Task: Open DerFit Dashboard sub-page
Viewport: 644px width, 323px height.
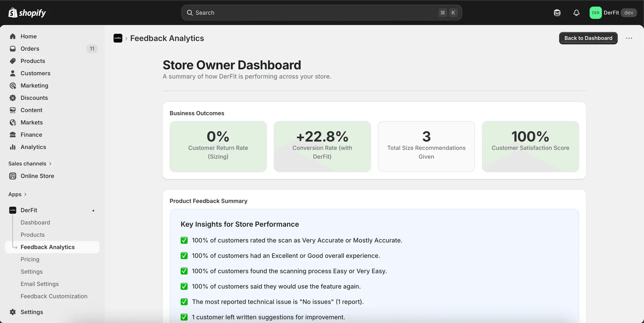Action: coord(35,222)
